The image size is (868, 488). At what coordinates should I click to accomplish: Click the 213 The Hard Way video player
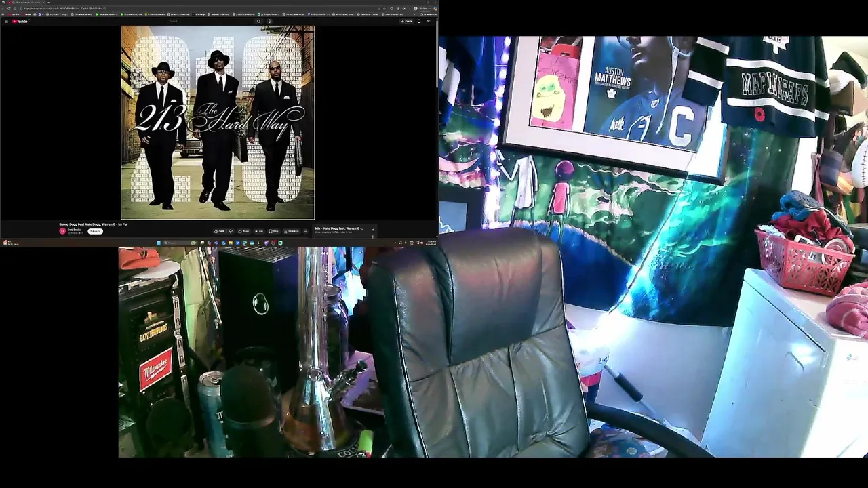pyautogui.click(x=218, y=123)
